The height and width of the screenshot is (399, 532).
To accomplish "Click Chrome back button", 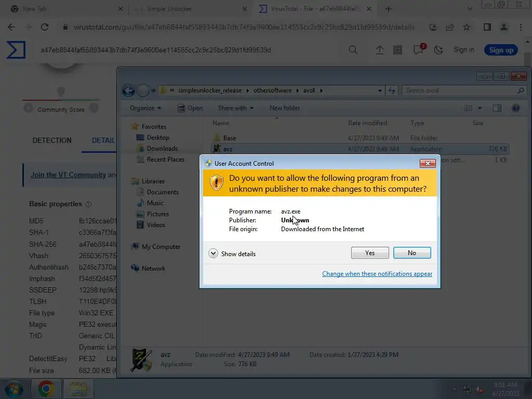I will (11, 27).
